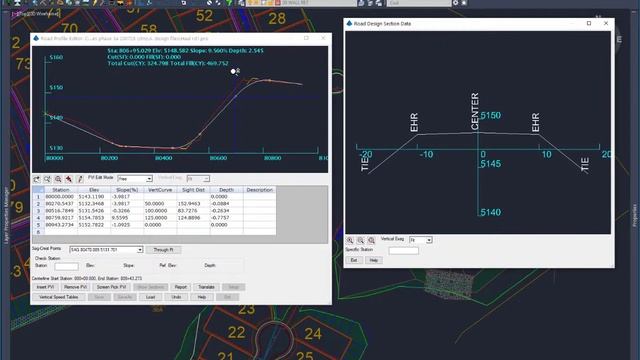
Task: Click the Sight Dist column header
Action: point(193,190)
